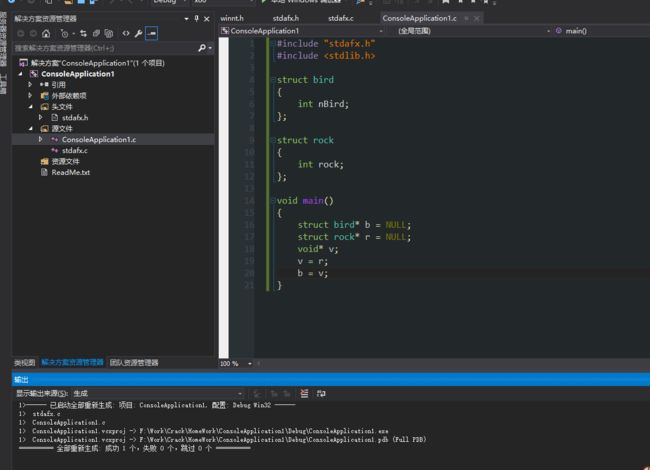The height and width of the screenshot is (470, 650).
Task: Click the red Clear All output icon
Action: [304, 393]
